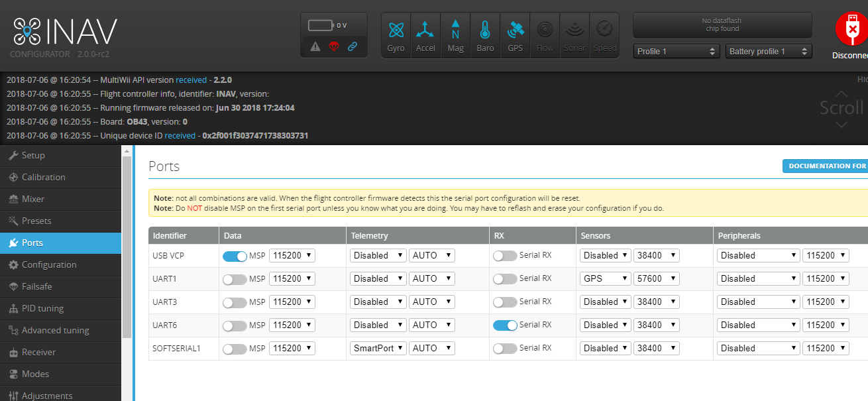This screenshot has height=401, width=868.
Task: Open the Modes tab
Action: click(x=61, y=374)
